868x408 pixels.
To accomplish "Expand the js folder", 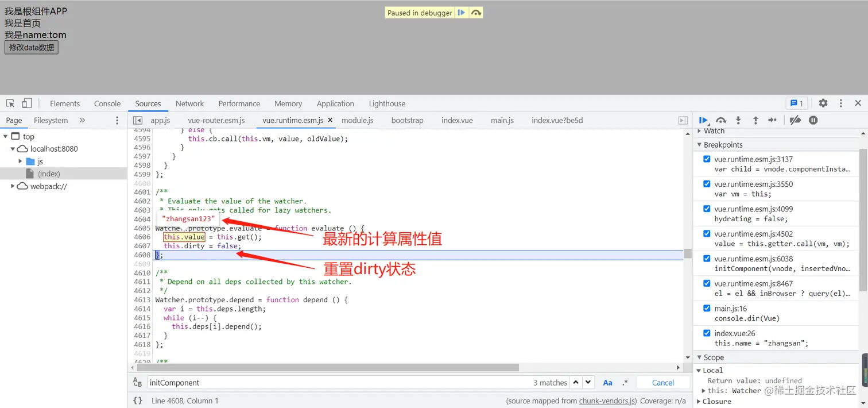I will (21, 161).
